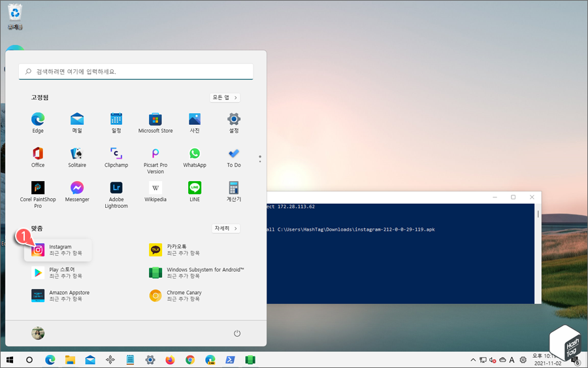Launch Amazon Appstore from recommended
Screen dimensions: 588x368
pyautogui.click(x=61, y=295)
